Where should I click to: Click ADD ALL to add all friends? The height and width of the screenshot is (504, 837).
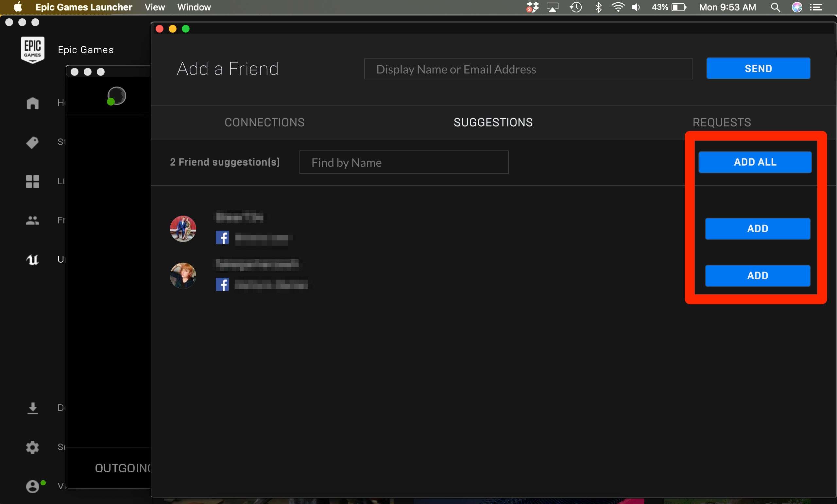[x=755, y=162]
